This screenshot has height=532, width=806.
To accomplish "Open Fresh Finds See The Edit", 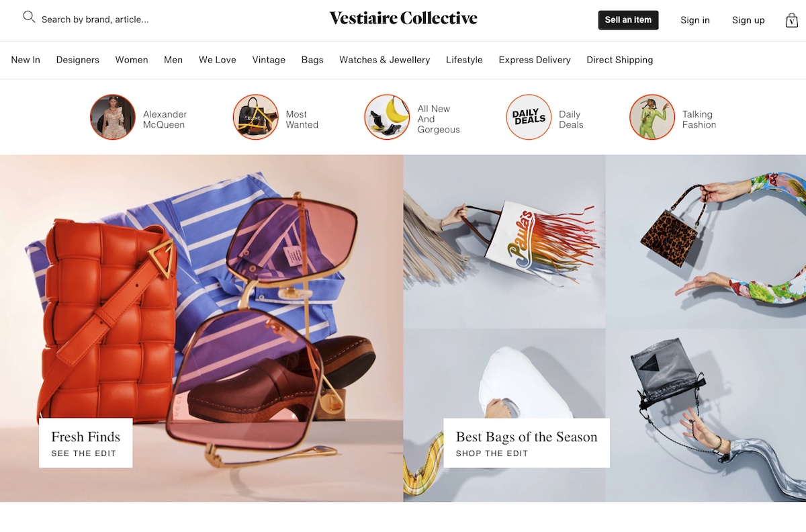I will tap(86, 443).
